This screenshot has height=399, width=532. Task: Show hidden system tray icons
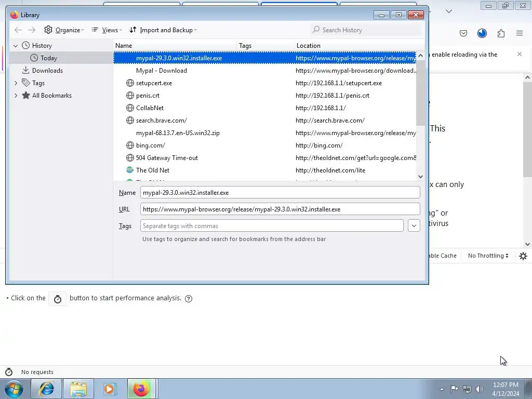442,389
